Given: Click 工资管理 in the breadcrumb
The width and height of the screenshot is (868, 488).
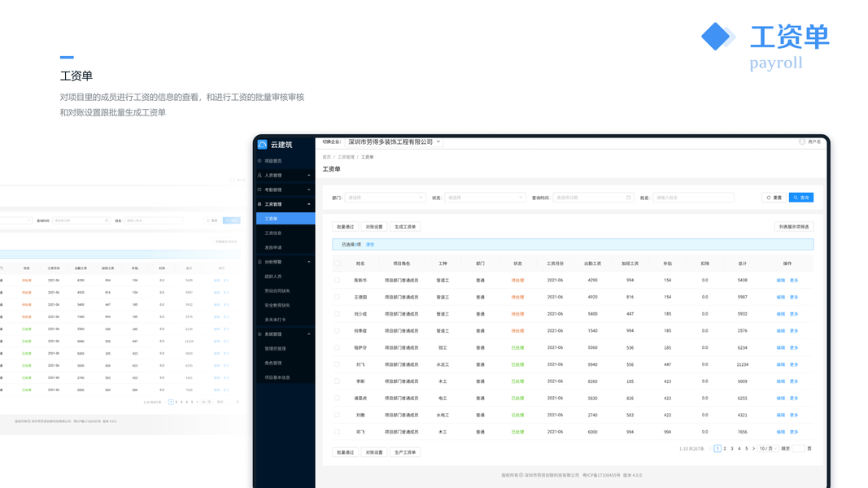Looking at the screenshot, I should (x=346, y=157).
